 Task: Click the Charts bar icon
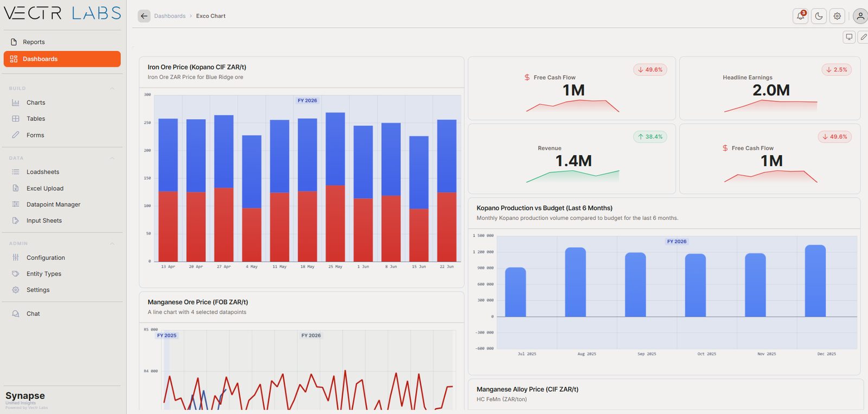tap(16, 103)
